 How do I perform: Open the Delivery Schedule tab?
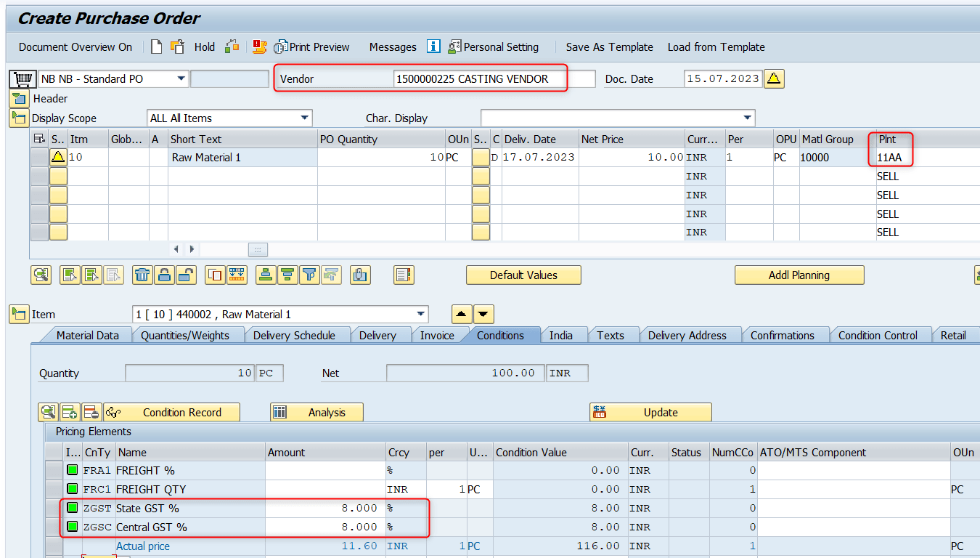[294, 335]
